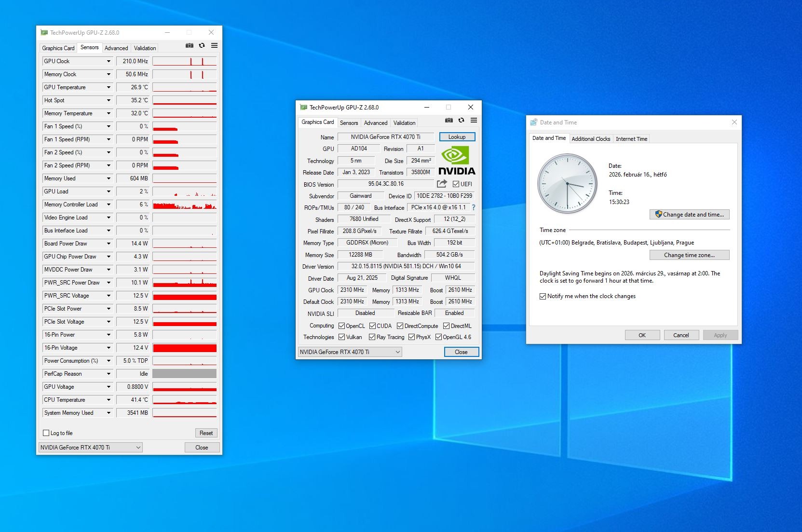This screenshot has height=532, width=802.
Task: Open the hamburger menu in Sensors window
Action: [215, 45]
